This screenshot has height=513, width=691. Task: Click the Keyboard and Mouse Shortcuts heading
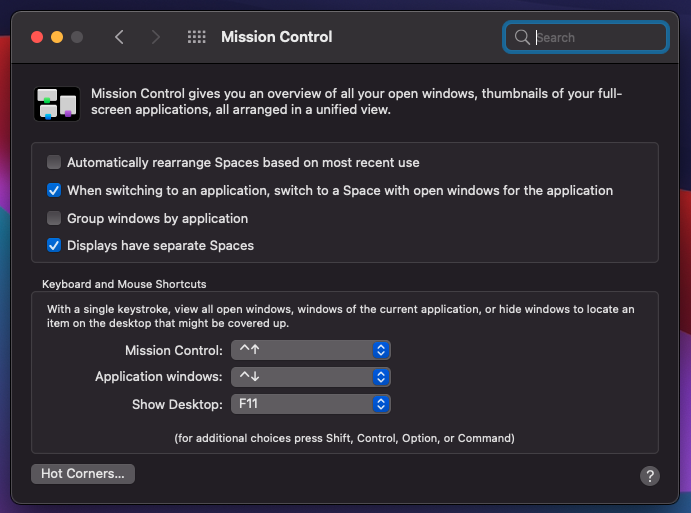click(124, 284)
